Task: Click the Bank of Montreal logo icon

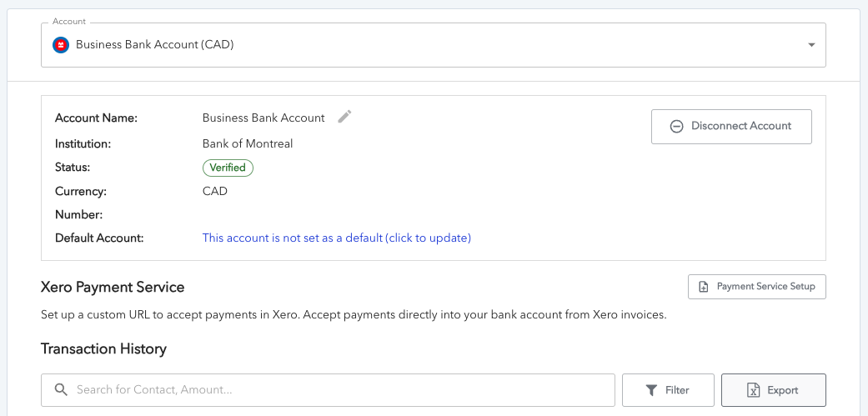Action: [60, 45]
